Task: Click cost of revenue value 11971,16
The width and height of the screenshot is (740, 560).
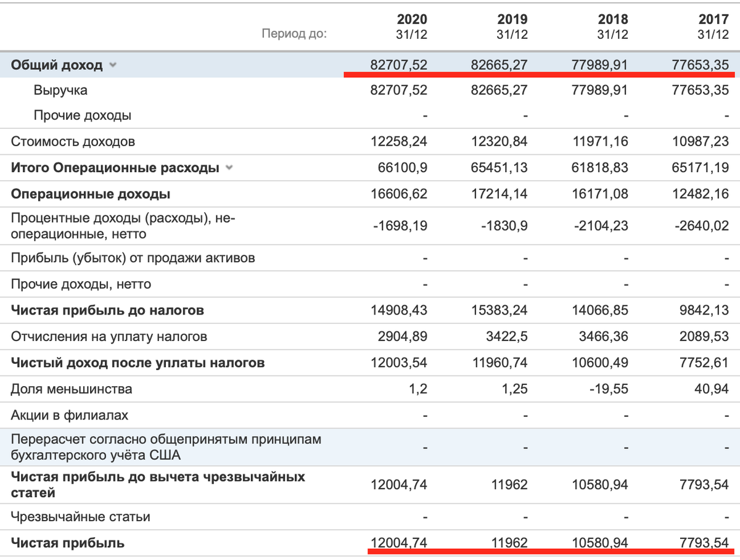Action: pyautogui.click(x=600, y=141)
